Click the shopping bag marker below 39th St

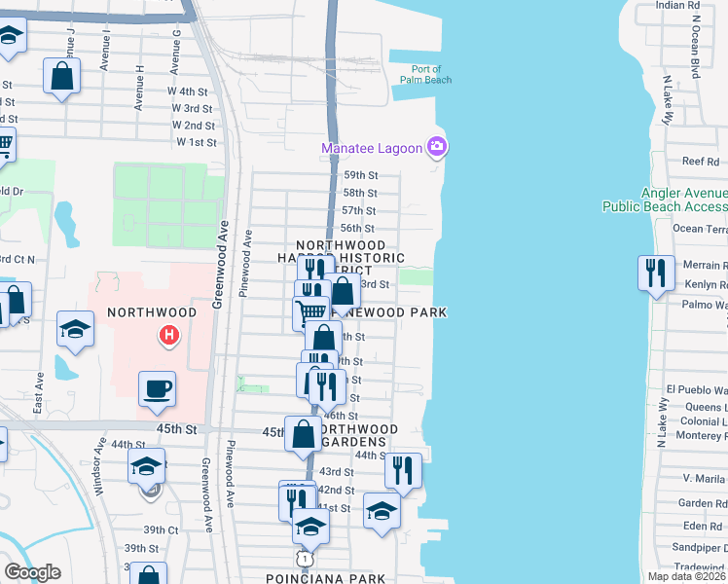point(148,573)
